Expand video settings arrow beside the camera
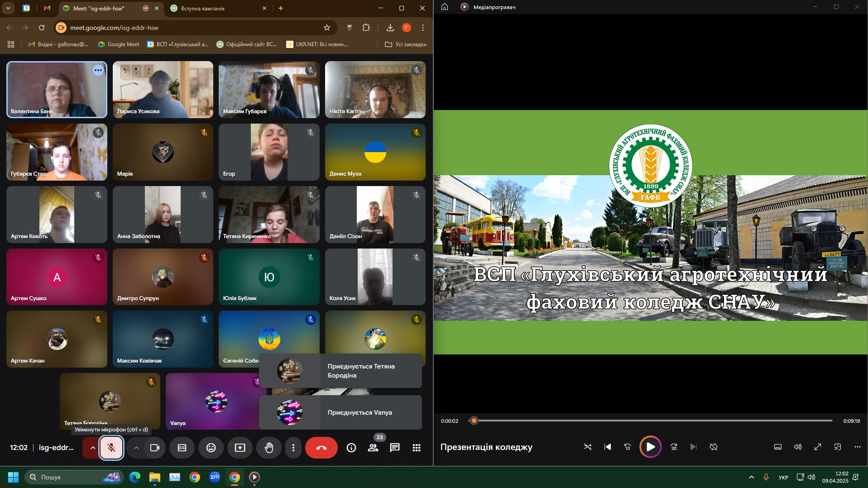This screenshot has width=868, height=488. 136,448
